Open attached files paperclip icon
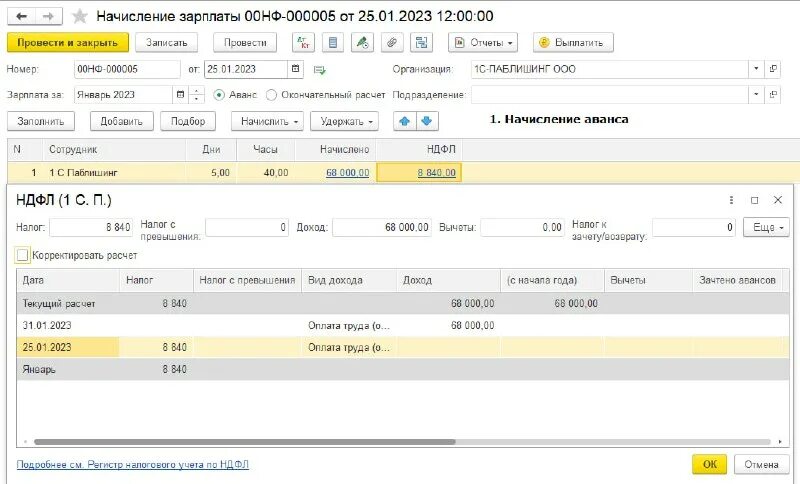 click(392, 43)
